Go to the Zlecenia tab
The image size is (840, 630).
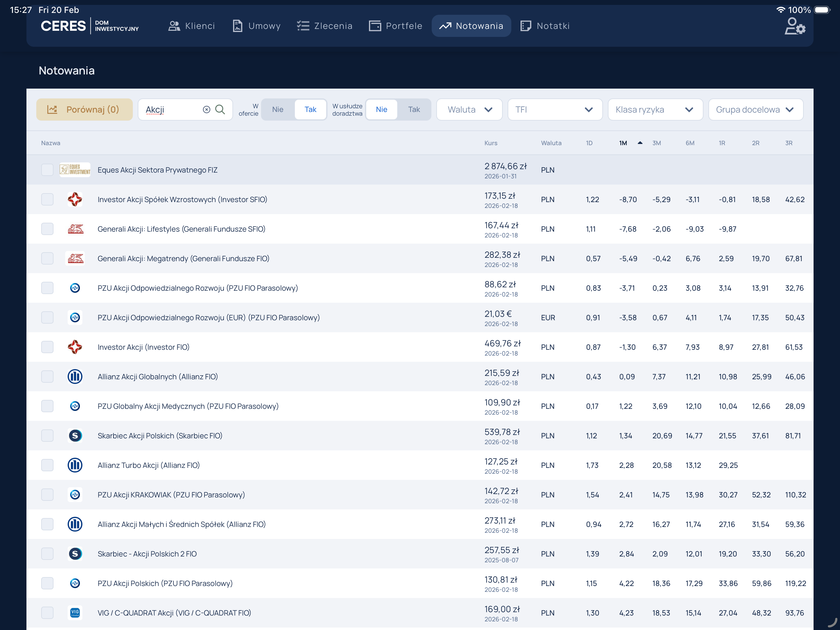click(325, 26)
